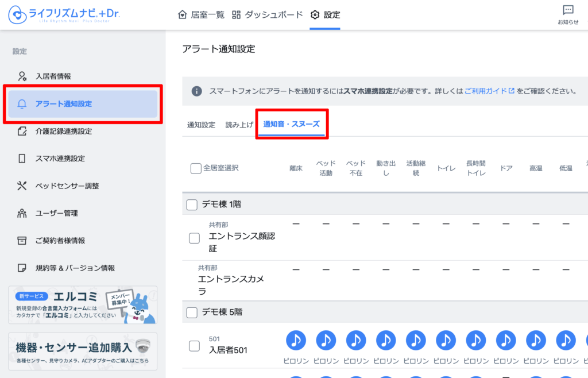This screenshot has width=588, height=378.
Task: Select the 入居者501 checkbox
Action: 195,346
